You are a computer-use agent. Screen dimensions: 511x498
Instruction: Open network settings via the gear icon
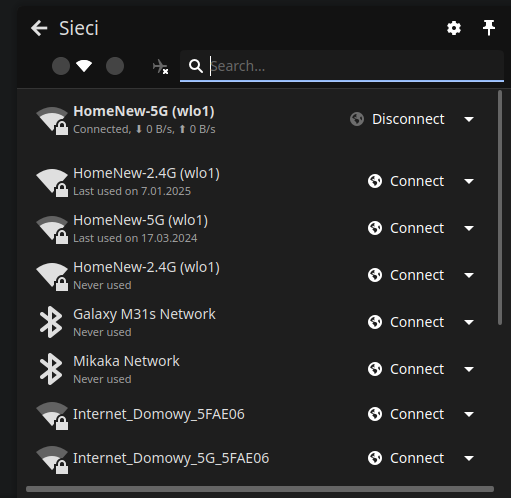pos(454,28)
